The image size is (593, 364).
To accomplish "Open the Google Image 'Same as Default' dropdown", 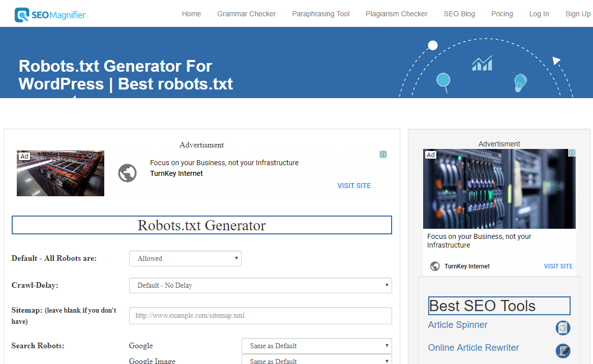I will tap(316, 361).
